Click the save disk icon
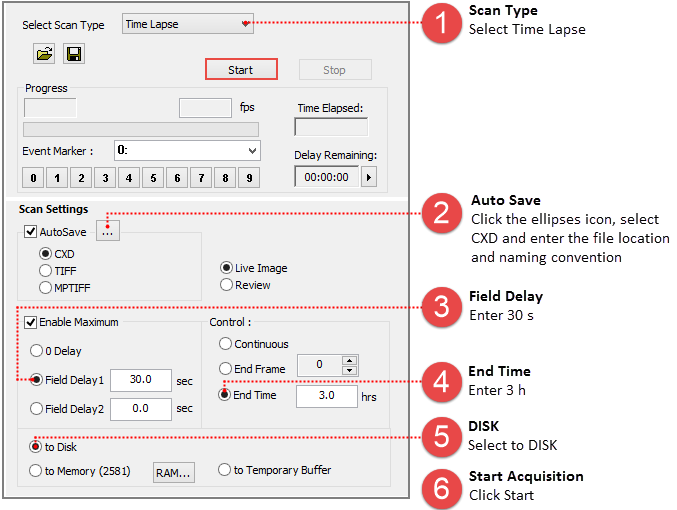This screenshot has height=510, width=677. pos(73,53)
